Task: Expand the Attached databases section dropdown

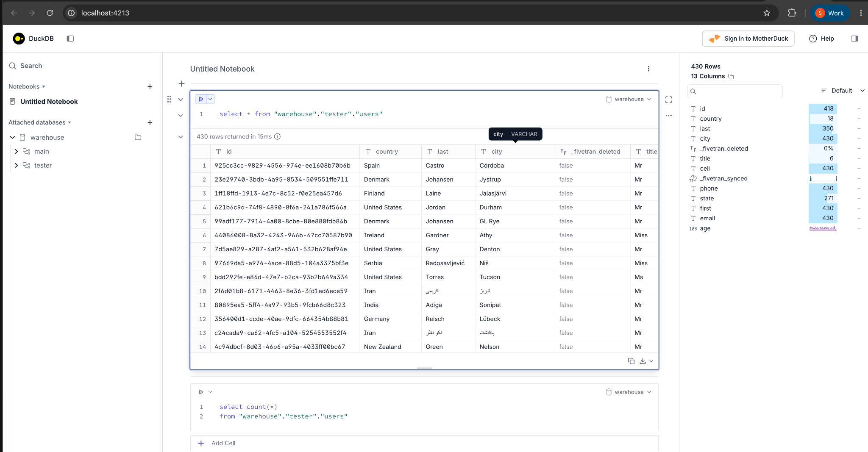Action: (40, 122)
